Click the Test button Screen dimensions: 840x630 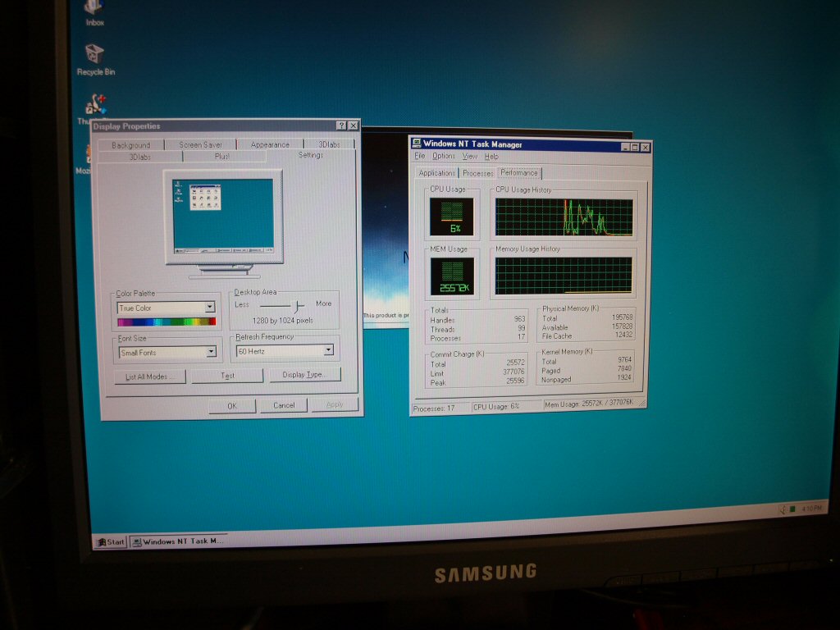[228, 376]
